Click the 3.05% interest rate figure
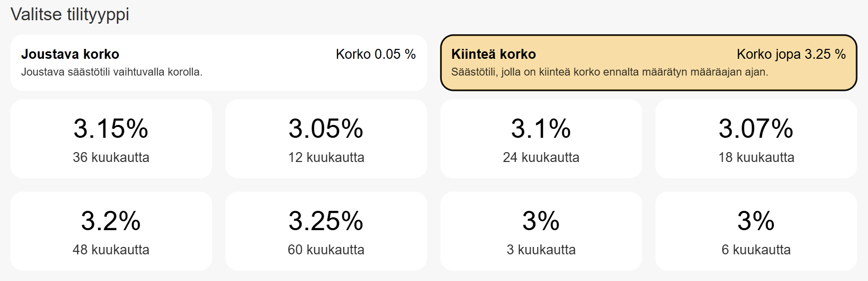 326,128
